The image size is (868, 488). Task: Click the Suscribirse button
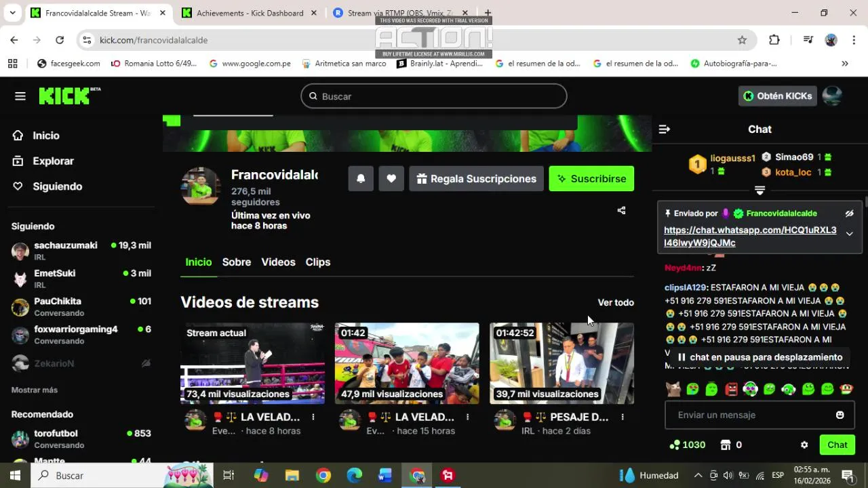coord(591,178)
